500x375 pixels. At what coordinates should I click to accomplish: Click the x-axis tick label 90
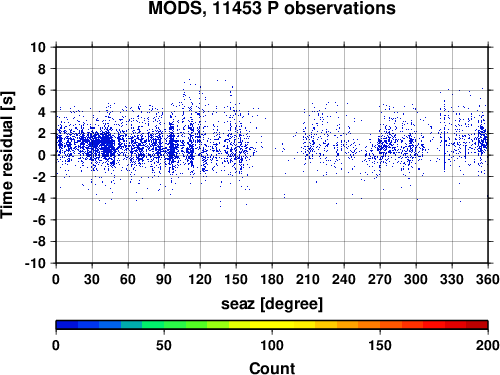coord(164,279)
